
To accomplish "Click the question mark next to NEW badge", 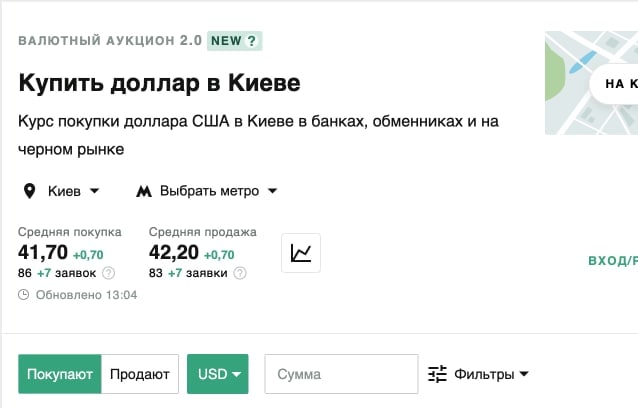I will point(252,41).
